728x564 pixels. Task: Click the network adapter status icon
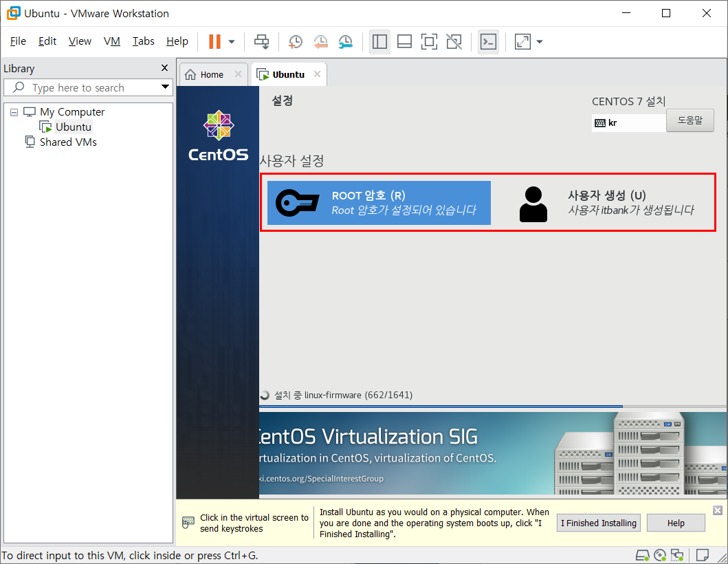(x=677, y=555)
